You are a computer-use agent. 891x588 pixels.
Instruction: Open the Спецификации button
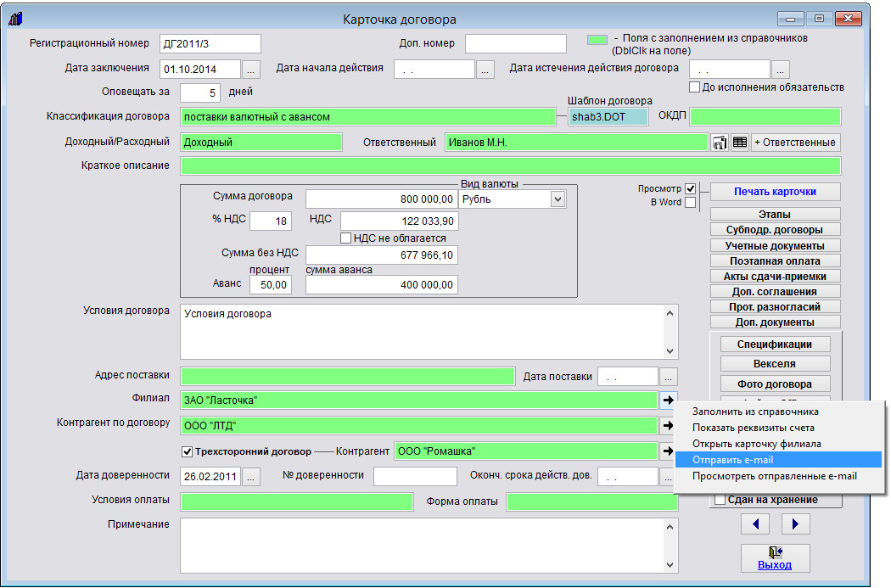tap(774, 344)
